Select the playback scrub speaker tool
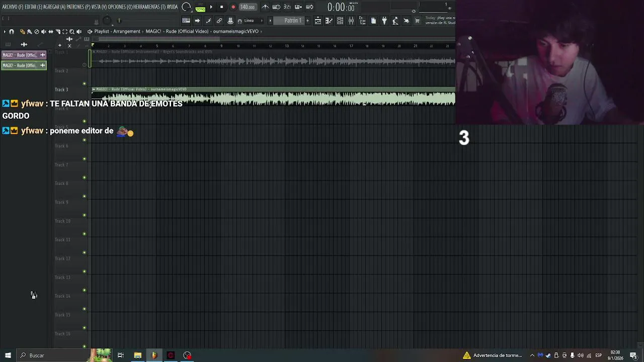The image size is (644, 362). (x=78, y=32)
